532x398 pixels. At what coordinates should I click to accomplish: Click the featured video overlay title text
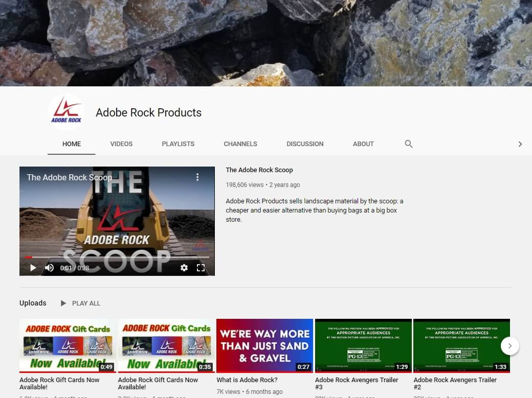[x=69, y=177]
